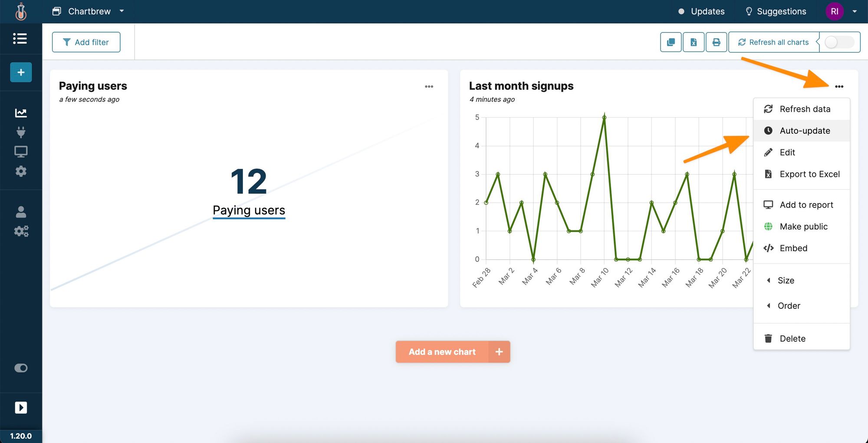The width and height of the screenshot is (868, 443).
Task: Expand the Order submenu
Action: click(788, 305)
